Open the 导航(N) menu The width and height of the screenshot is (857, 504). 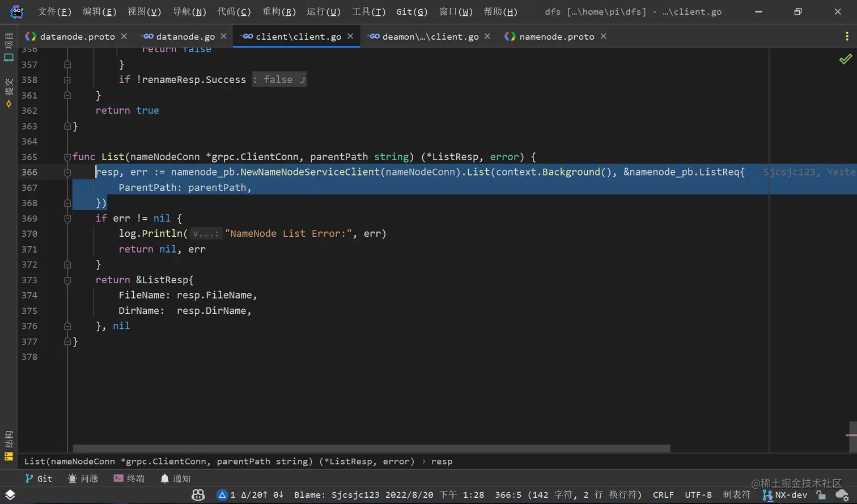click(189, 11)
